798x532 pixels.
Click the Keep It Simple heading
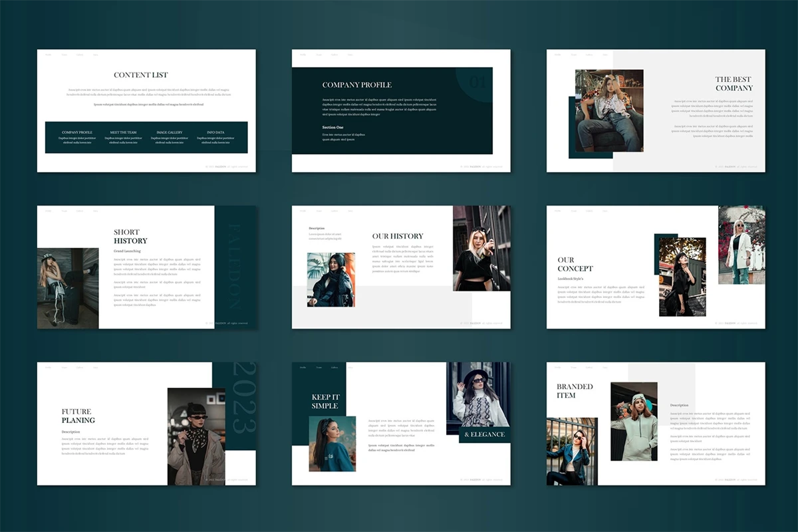tap(325, 402)
